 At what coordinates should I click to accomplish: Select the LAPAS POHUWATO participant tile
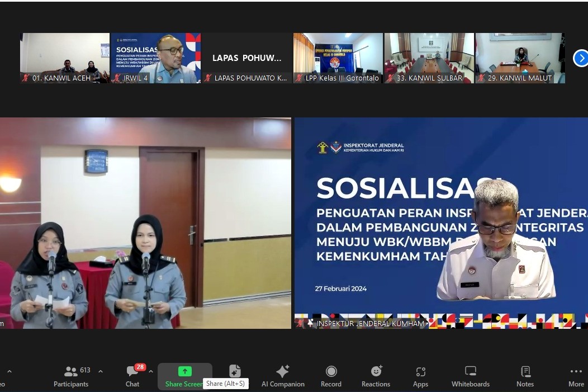[x=247, y=58]
